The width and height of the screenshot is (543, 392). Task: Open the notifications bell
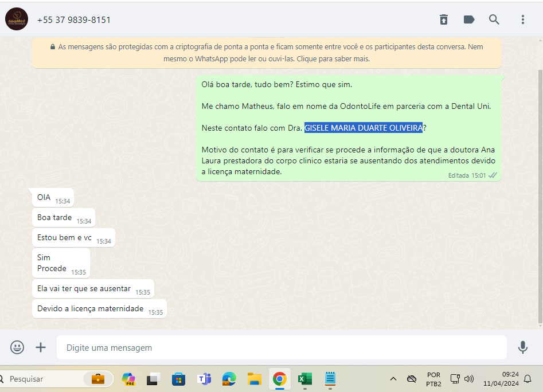(528, 379)
